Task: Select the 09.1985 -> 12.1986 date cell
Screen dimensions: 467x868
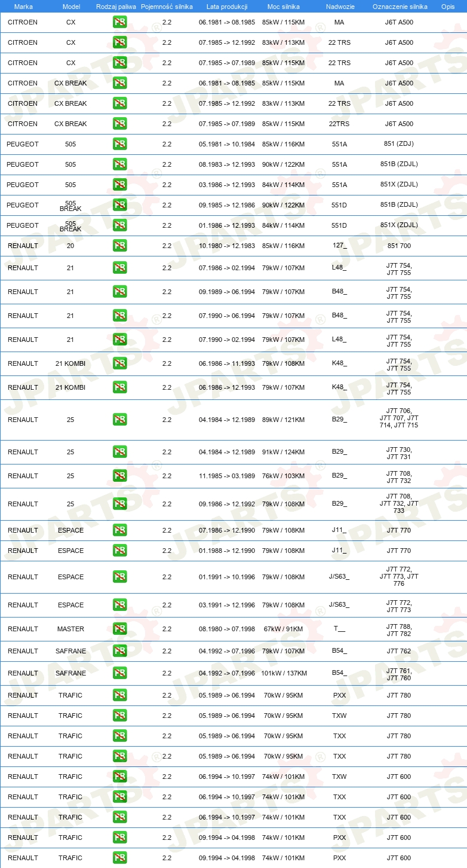Action: pyautogui.click(x=227, y=205)
